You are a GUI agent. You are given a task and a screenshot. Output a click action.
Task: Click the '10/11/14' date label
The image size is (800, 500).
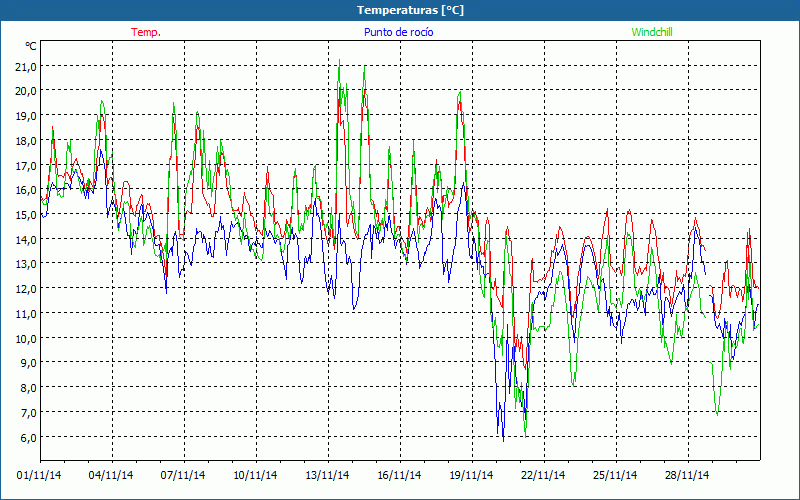coord(255,475)
